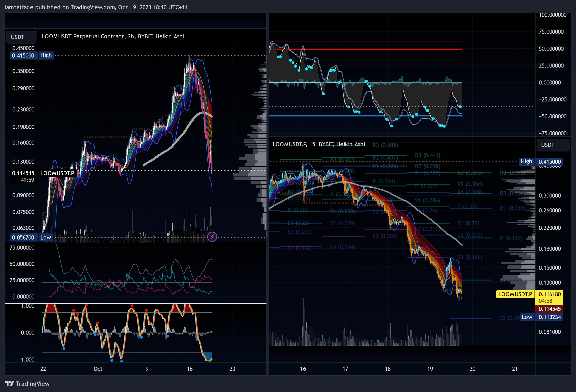Screen dimensions: 576x392
Task: Click the R3 (0.423) pivot label
Action: (343, 160)
